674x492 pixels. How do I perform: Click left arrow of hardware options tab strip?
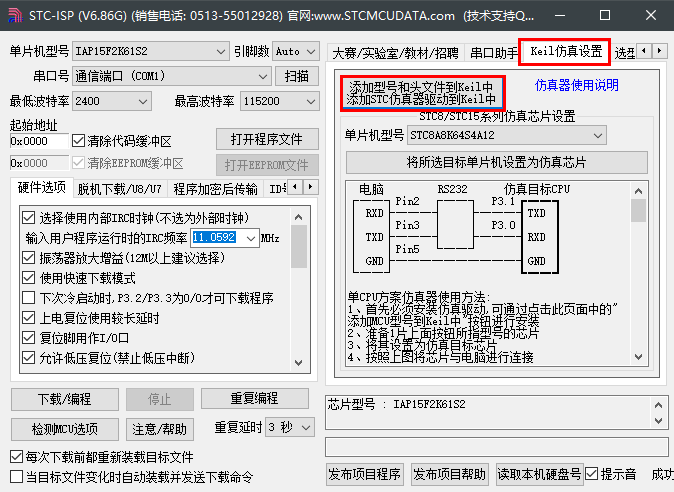[x=295, y=187]
